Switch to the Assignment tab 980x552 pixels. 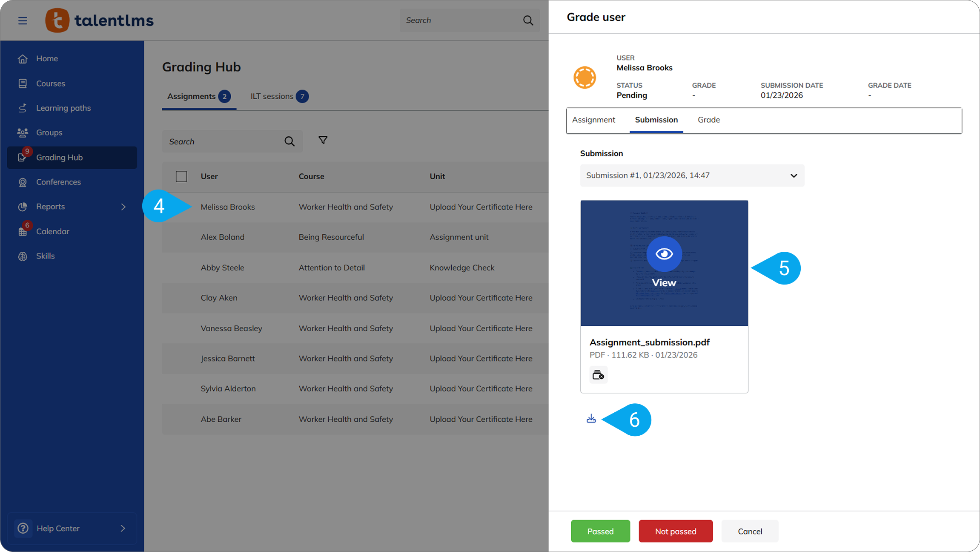point(593,120)
